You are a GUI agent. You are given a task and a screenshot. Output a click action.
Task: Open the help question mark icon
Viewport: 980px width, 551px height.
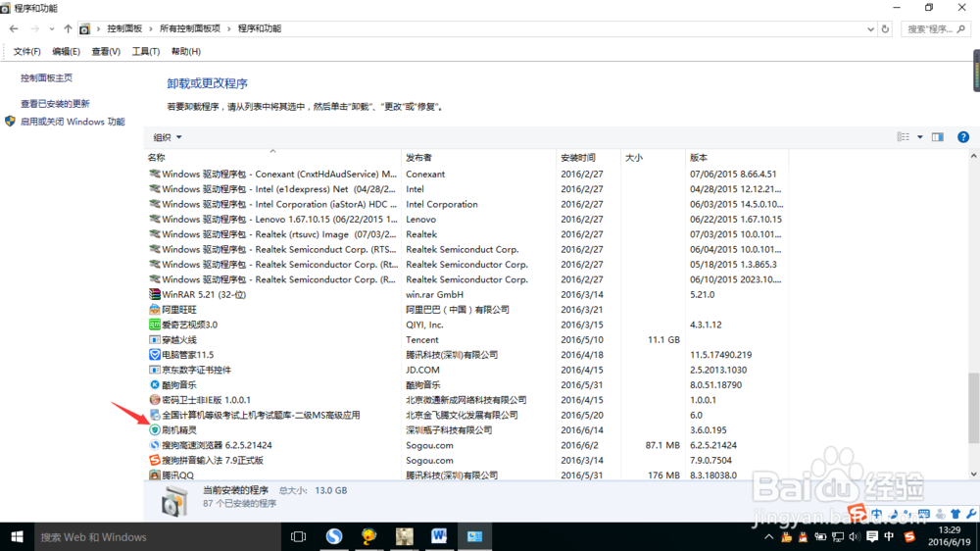[963, 137]
